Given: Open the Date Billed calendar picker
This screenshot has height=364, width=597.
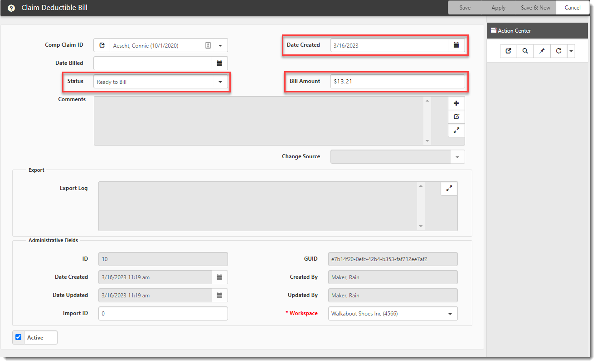Looking at the screenshot, I should pyautogui.click(x=219, y=63).
